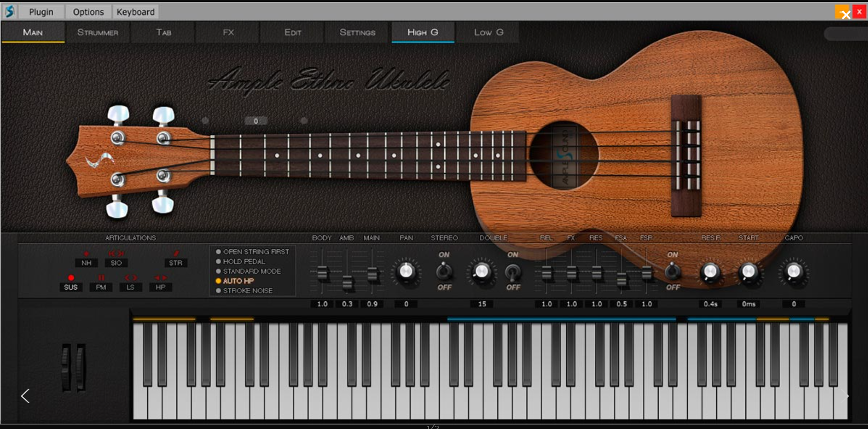868x429 pixels.
Task: Select the SUS sustain articulation
Action: (x=71, y=287)
